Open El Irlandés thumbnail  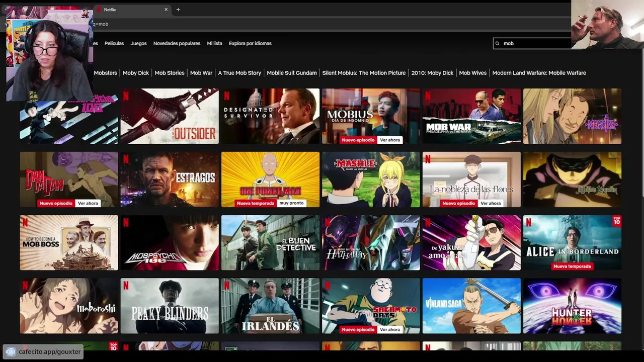270,306
